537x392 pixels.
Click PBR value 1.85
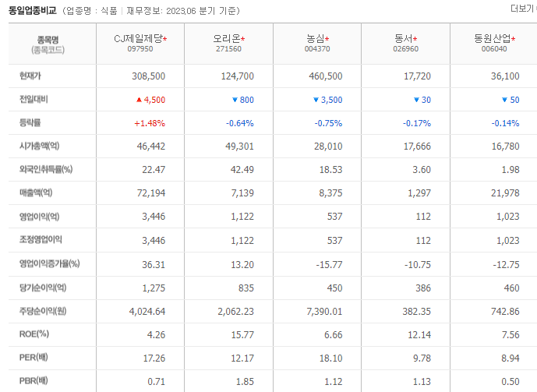click(246, 381)
